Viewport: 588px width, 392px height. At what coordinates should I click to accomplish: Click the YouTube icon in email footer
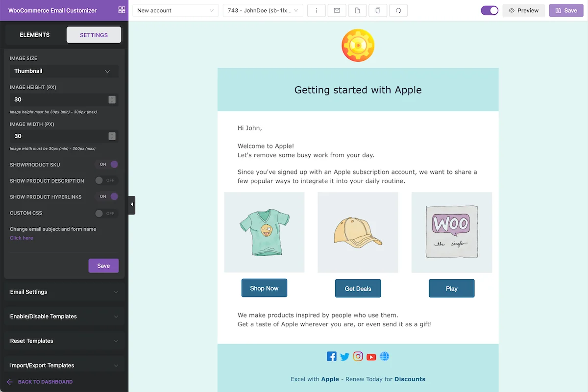coord(371,357)
